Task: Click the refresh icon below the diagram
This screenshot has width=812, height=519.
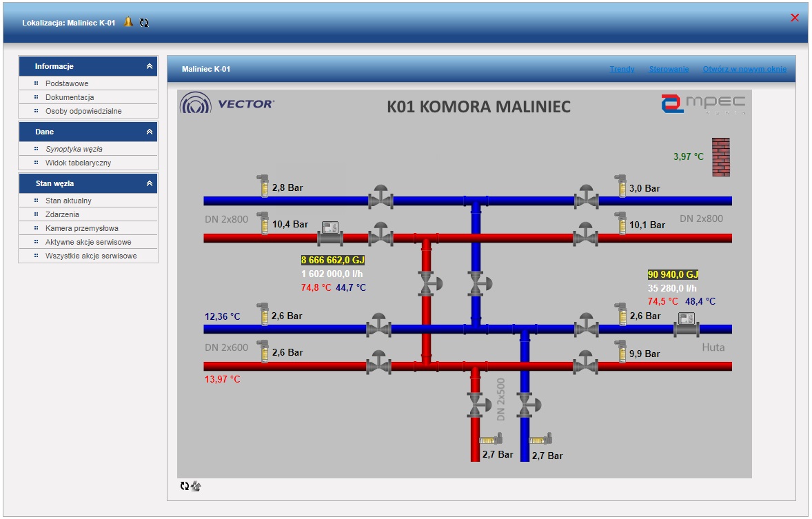Action: (x=184, y=487)
